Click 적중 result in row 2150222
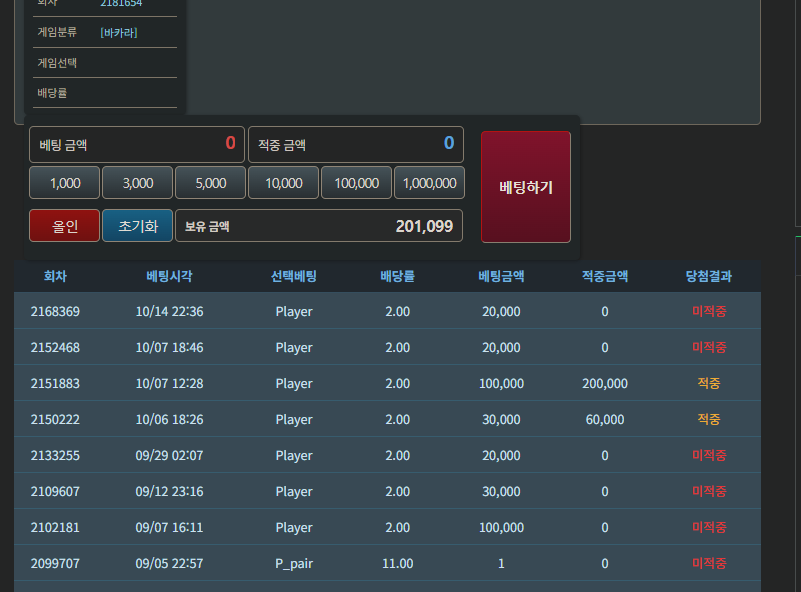Screen dimensions: 801x592 [709, 419]
